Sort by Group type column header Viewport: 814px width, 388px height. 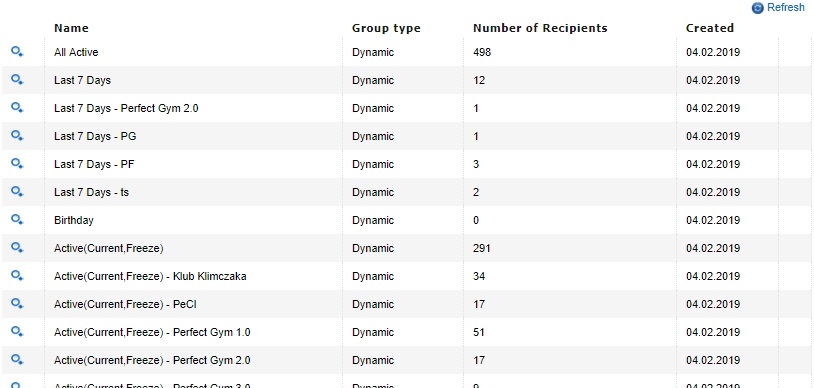coord(386,28)
